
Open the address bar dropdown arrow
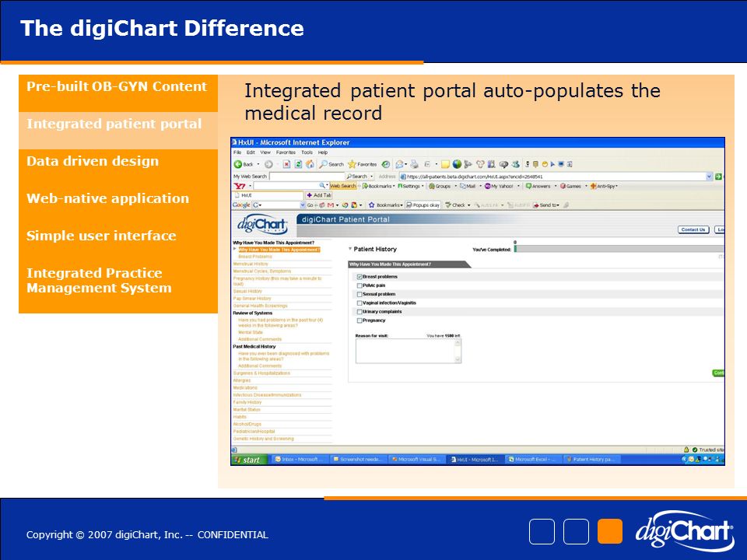(x=709, y=177)
